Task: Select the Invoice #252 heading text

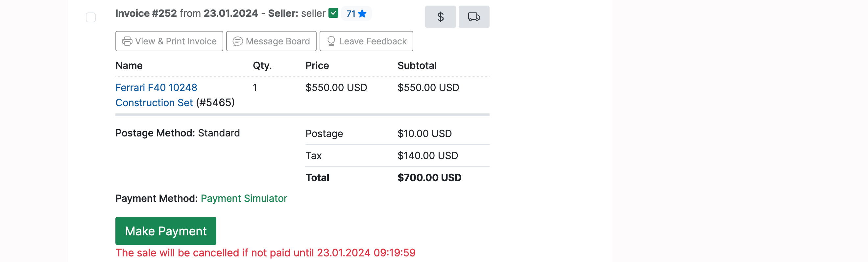Action: coord(146,13)
